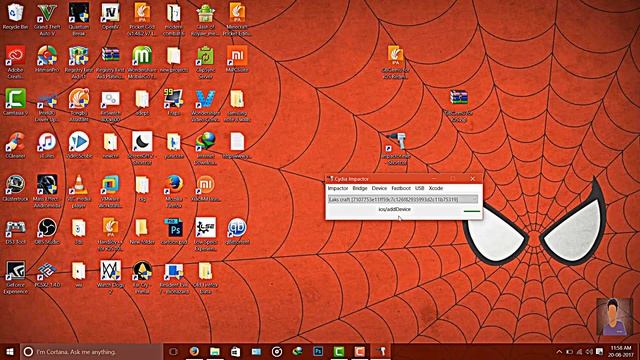This screenshot has width=640, height=360.
Task: Select the Resident Evil 7 shortcut
Action: [x=173, y=278]
